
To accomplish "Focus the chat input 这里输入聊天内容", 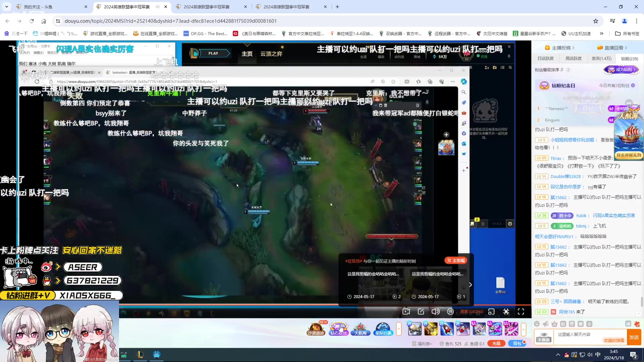I will [590, 337].
